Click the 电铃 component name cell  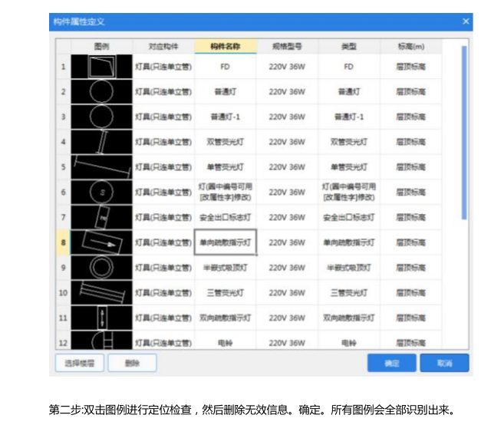coord(226,341)
